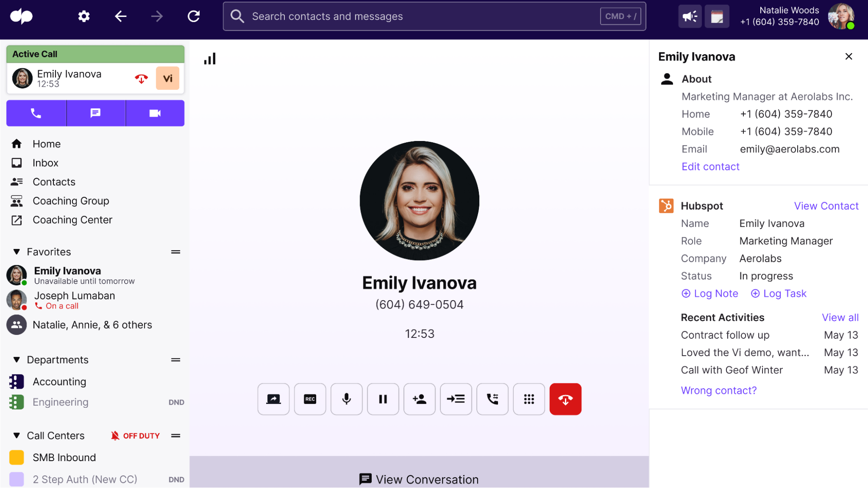This screenshot has height=488, width=868.
Task: Toggle the Vi assistant badge
Action: click(x=167, y=79)
